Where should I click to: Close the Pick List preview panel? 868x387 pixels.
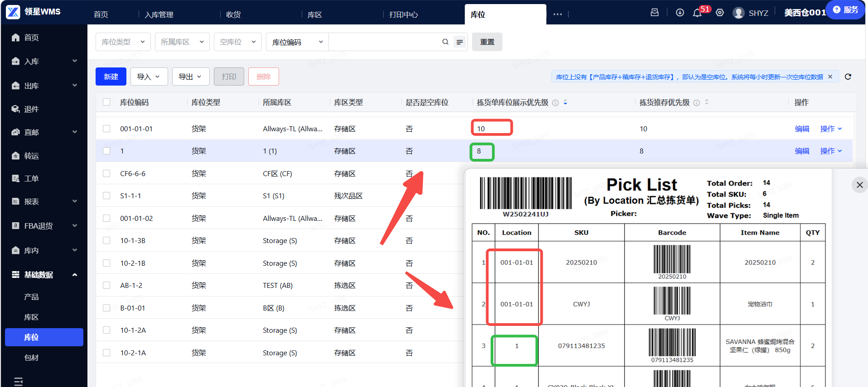click(x=860, y=185)
